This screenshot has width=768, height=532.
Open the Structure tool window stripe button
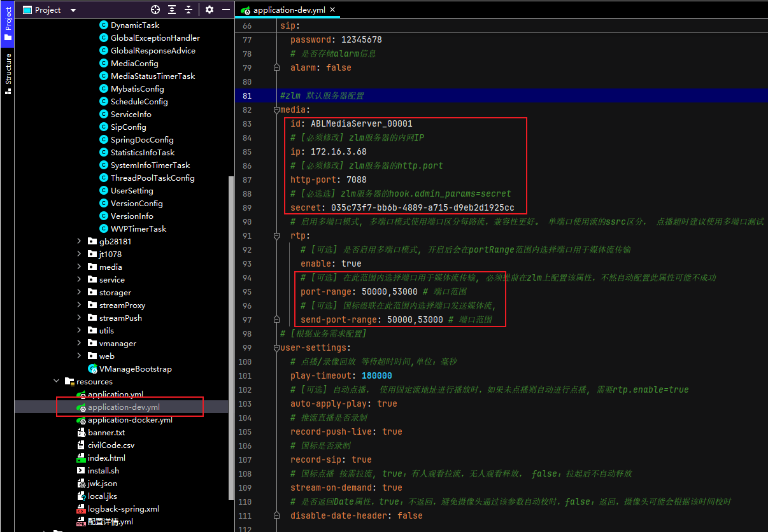tap(7, 74)
